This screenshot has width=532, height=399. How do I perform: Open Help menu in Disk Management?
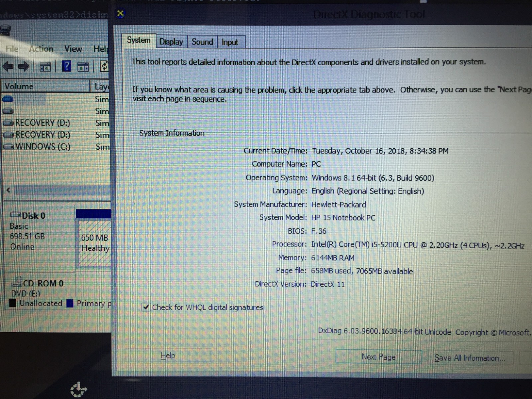point(101,49)
